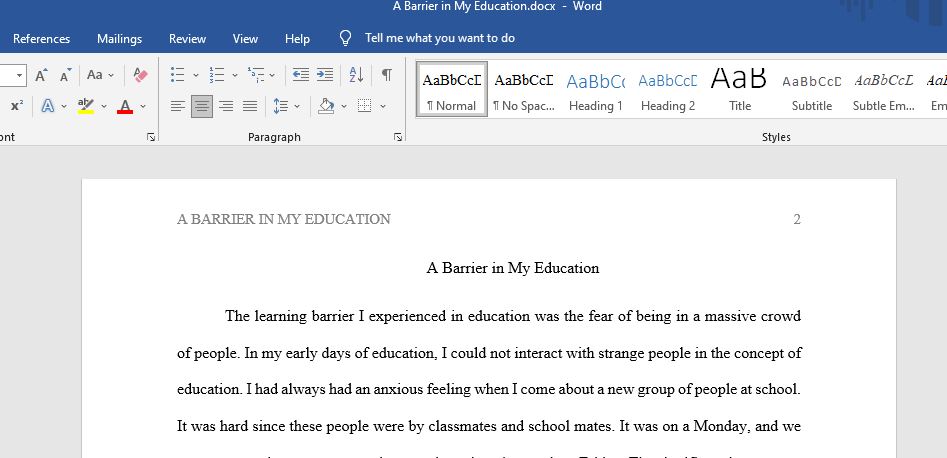Viewport: 947px width, 458px height.
Task: Click page header running title text
Action: coord(284,219)
